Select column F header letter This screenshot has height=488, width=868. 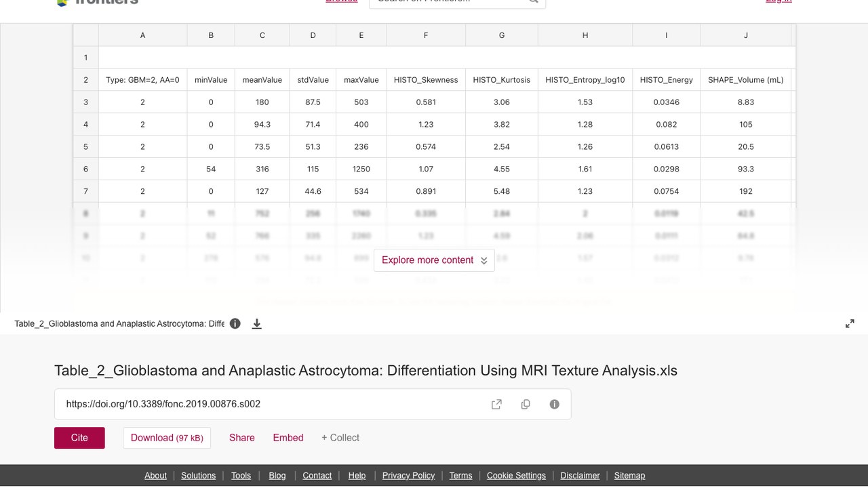[426, 35]
